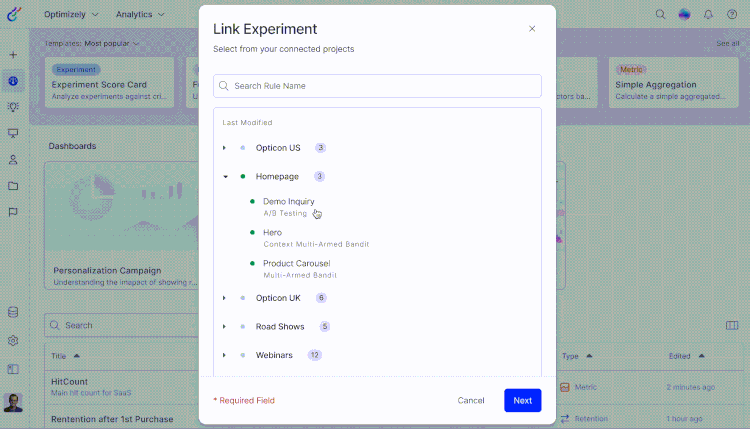This screenshot has height=429, width=750.
Task: Click the Cancel button
Action: (471, 400)
